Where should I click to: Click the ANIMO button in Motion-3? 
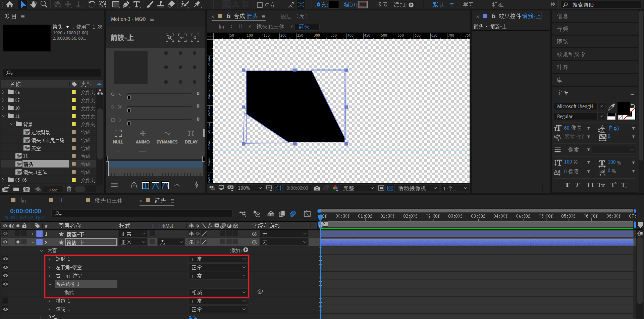point(143,137)
